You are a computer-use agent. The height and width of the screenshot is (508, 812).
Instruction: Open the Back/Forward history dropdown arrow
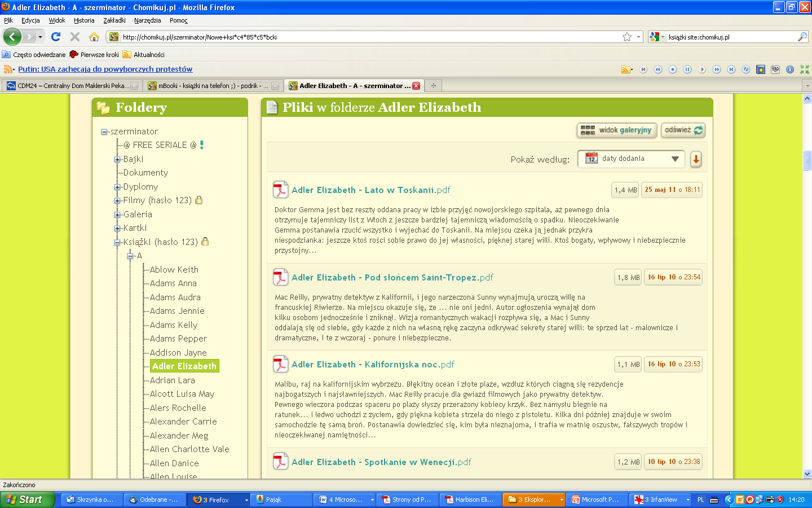[40, 37]
